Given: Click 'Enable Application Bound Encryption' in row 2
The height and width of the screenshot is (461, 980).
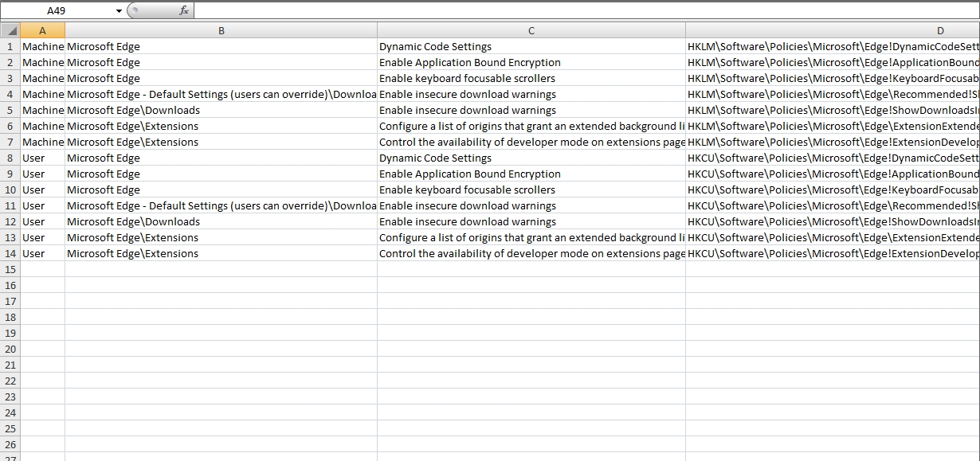Looking at the screenshot, I should pyautogui.click(x=531, y=62).
